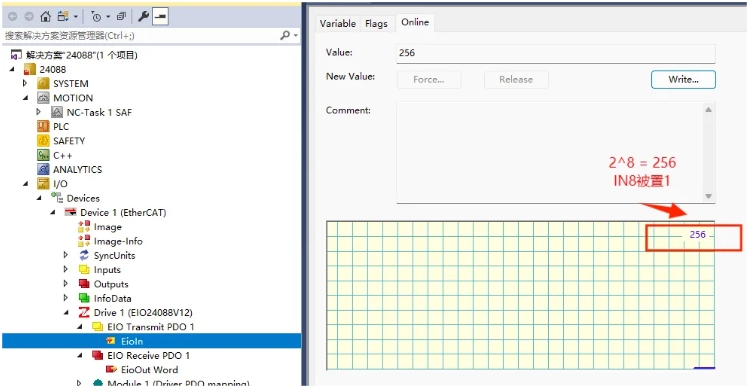
Task: Click the solution/folder view switch icon
Action: (63, 17)
